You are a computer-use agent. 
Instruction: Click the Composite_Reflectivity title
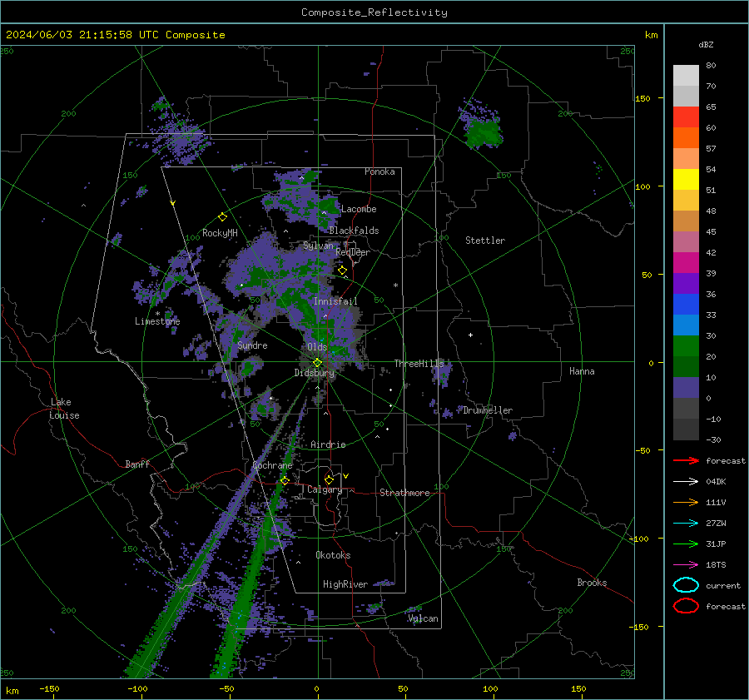point(374,12)
